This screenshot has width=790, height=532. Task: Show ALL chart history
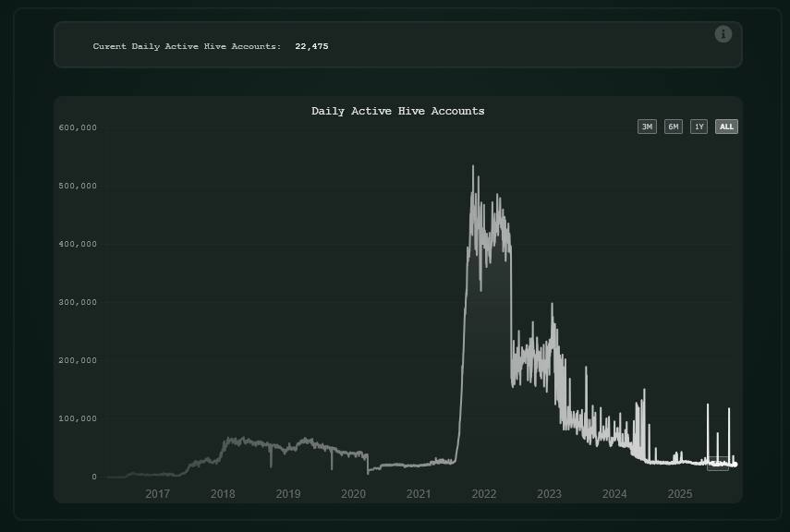click(x=726, y=127)
